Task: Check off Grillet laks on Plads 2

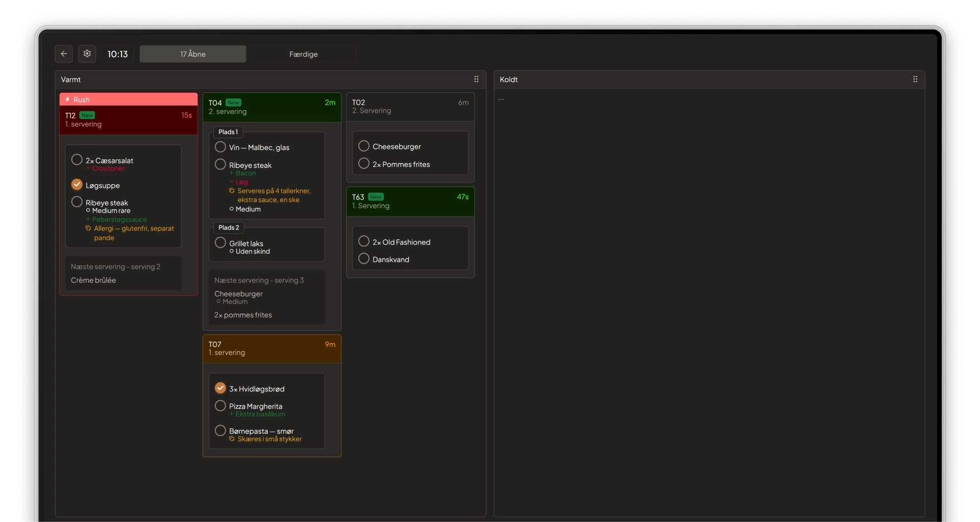Action: [x=220, y=242]
